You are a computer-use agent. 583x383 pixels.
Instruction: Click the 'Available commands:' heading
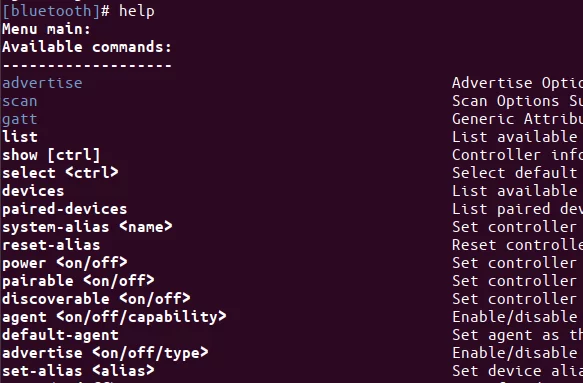click(x=87, y=47)
